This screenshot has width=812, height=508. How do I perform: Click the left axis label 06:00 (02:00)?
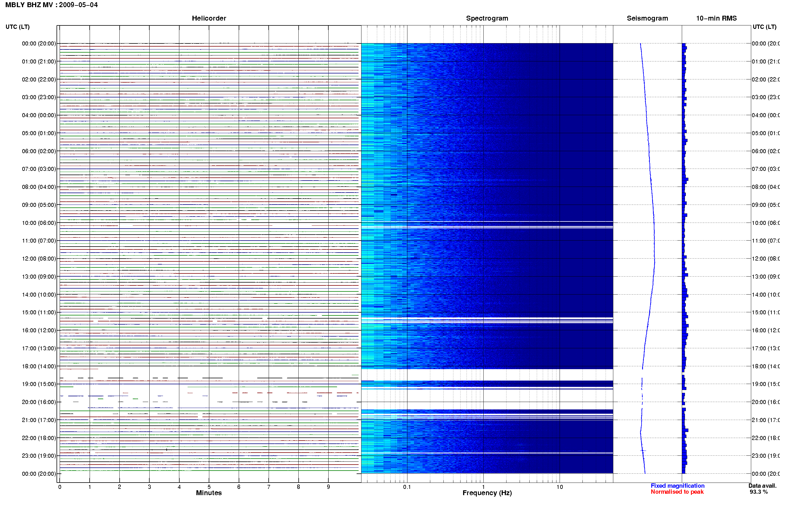(39, 151)
